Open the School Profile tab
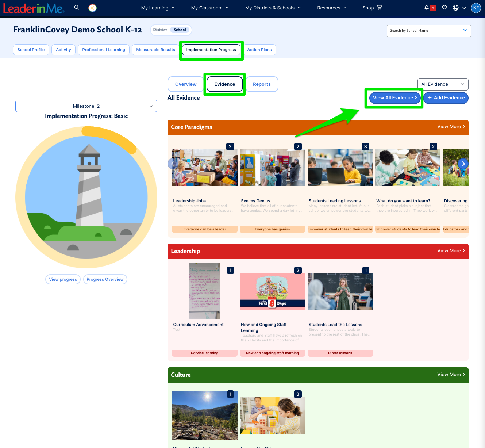485x448 pixels. point(31,50)
